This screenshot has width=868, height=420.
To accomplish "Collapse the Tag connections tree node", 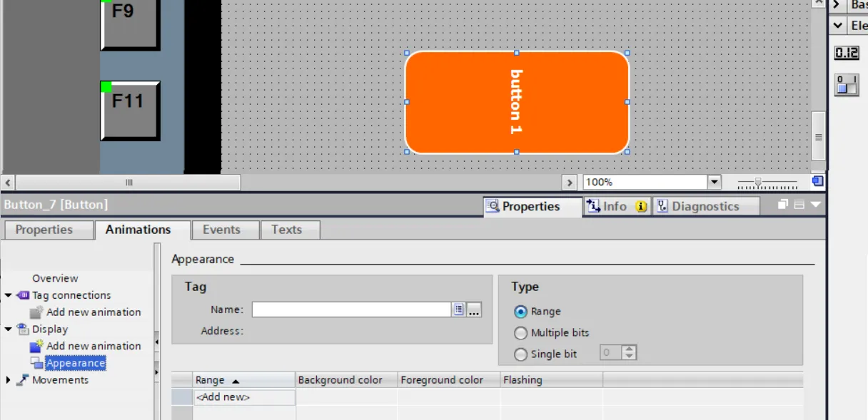I will click(8, 295).
